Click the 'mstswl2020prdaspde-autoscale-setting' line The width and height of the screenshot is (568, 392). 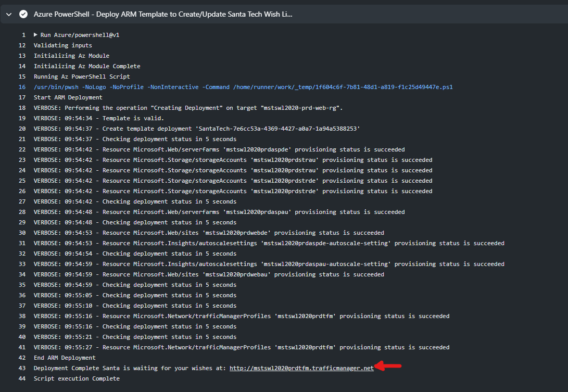click(x=269, y=244)
